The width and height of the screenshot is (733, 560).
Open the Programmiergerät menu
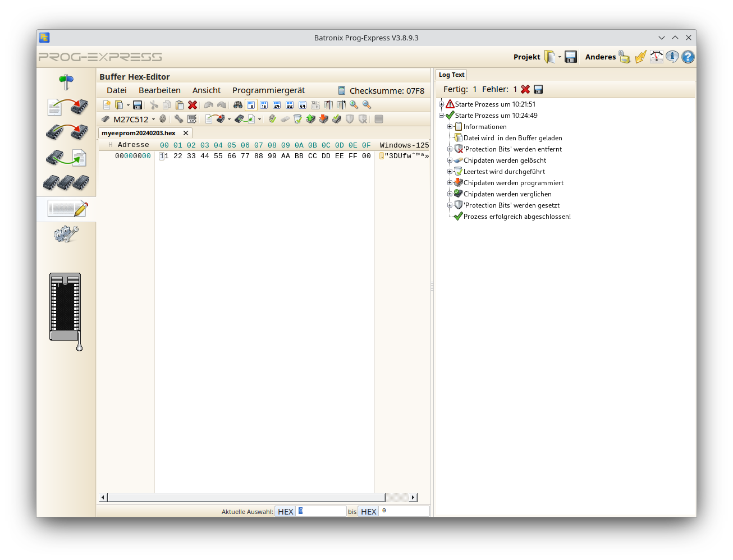coord(268,90)
